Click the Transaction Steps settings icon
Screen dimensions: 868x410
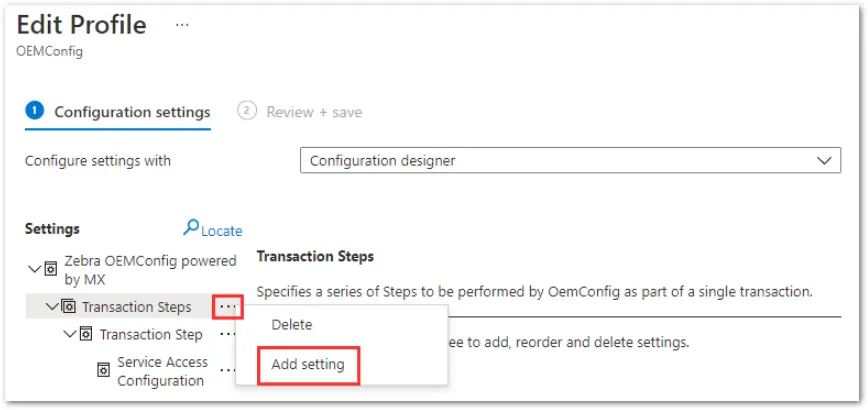[68, 307]
